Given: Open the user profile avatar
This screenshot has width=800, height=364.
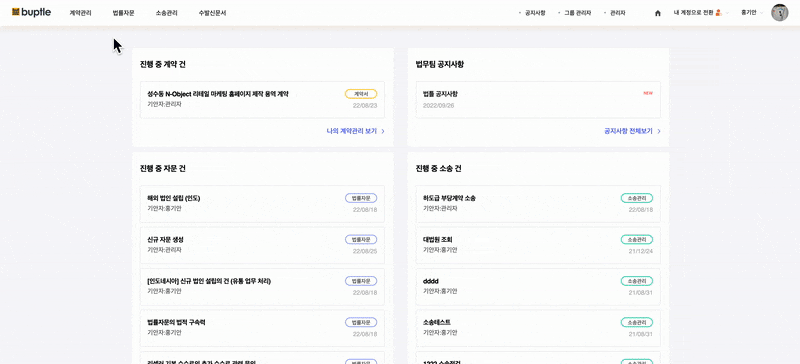Looking at the screenshot, I should [x=780, y=13].
